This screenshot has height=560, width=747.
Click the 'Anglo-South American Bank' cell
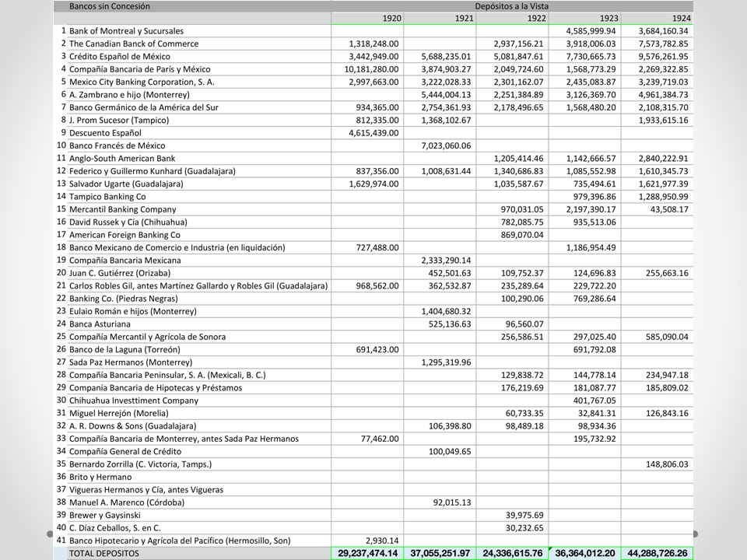(199, 158)
